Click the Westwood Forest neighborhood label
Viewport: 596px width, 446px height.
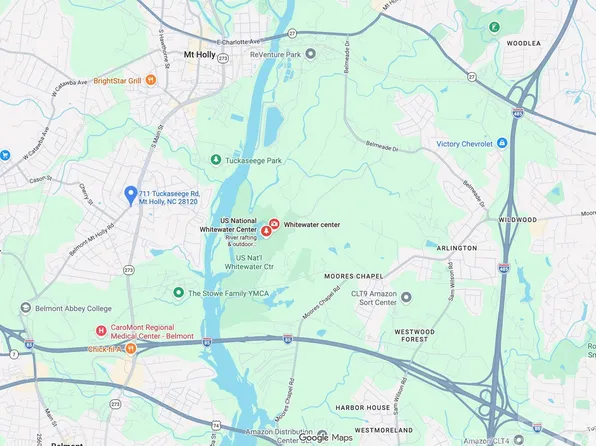coord(414,335)
